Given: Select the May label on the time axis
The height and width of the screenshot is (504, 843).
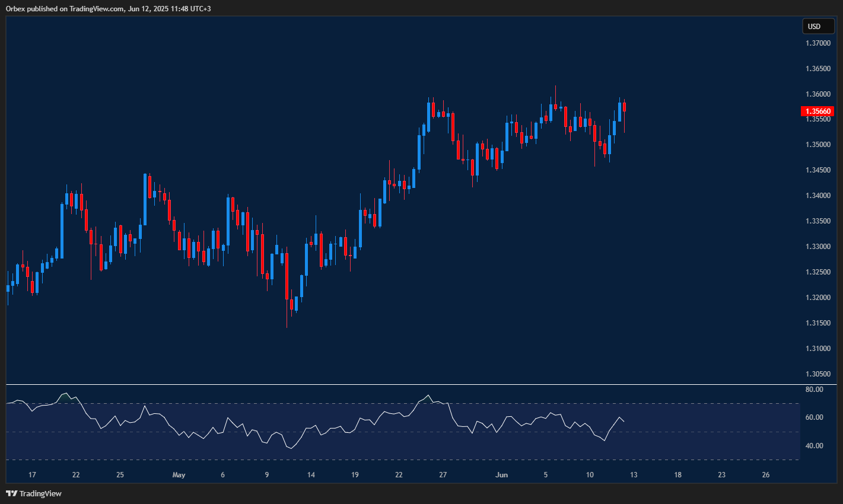Looking at the screenshot, I should 179,475.
